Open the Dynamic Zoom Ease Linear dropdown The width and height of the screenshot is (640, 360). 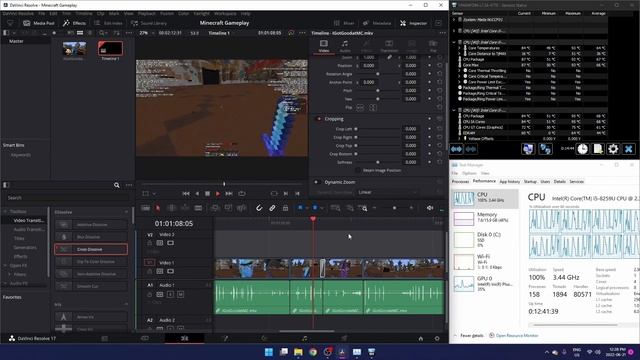[388, 192]
